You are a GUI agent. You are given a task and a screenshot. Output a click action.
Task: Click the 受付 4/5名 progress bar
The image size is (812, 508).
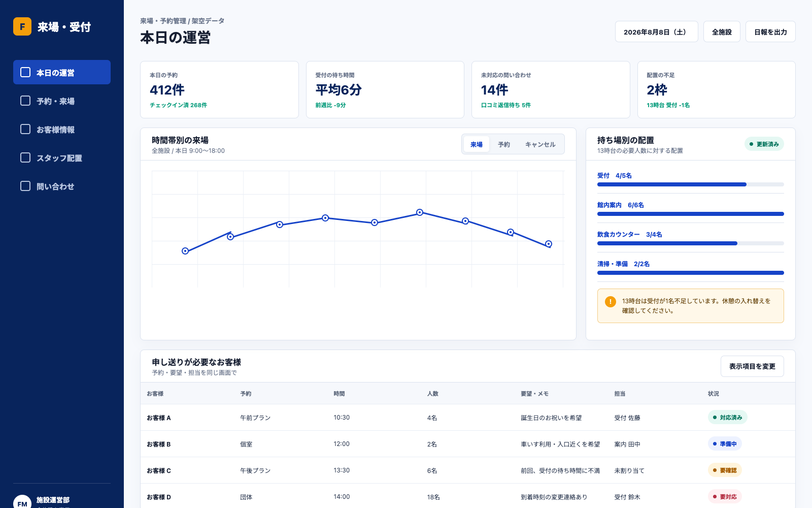pos(691,184)
